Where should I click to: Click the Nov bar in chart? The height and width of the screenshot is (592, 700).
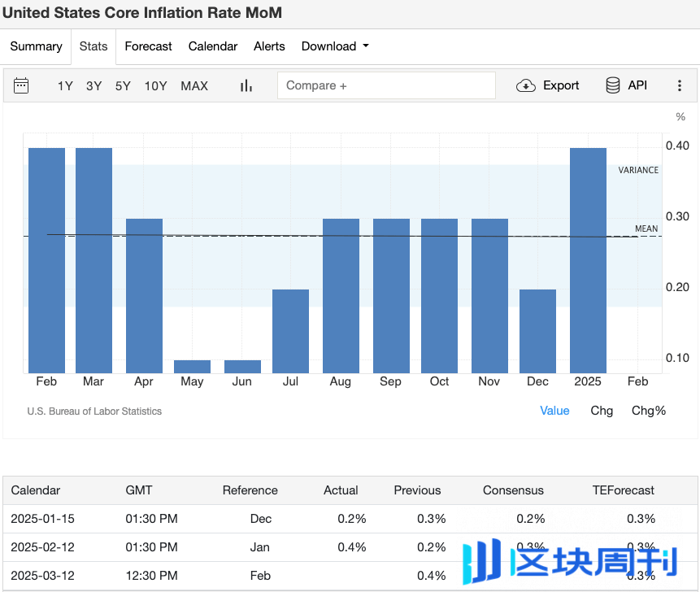(x=489, y=296)
